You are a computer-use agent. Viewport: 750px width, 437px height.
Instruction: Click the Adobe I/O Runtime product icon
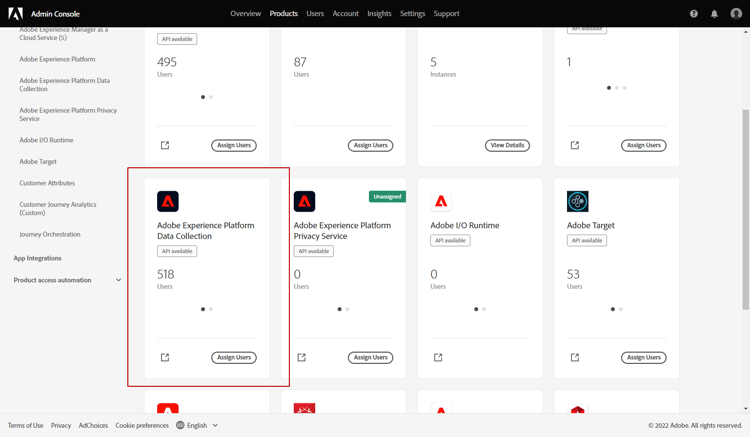coord(441,201)
